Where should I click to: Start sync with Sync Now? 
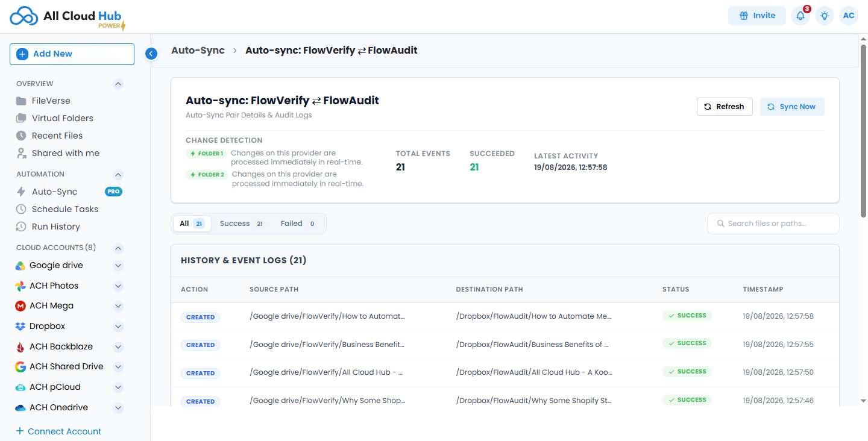pos(792,107)
